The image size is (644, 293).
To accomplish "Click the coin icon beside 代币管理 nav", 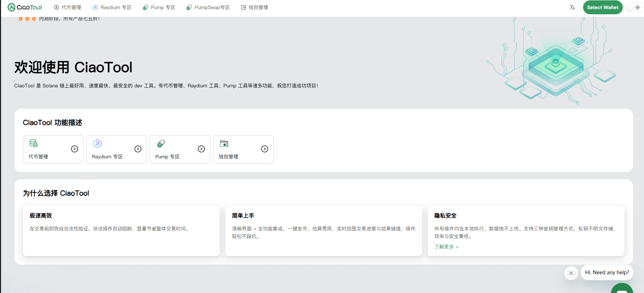I will (56, 7).
